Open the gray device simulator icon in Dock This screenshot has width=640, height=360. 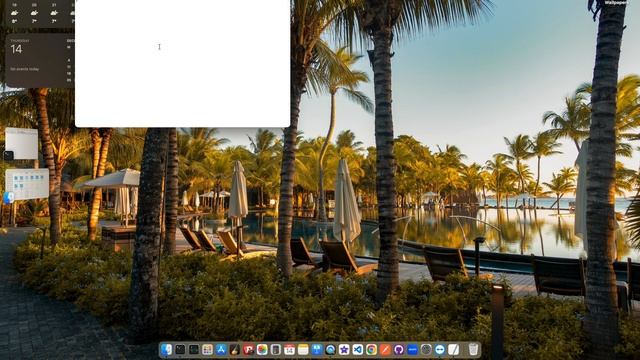coord(276,349)
